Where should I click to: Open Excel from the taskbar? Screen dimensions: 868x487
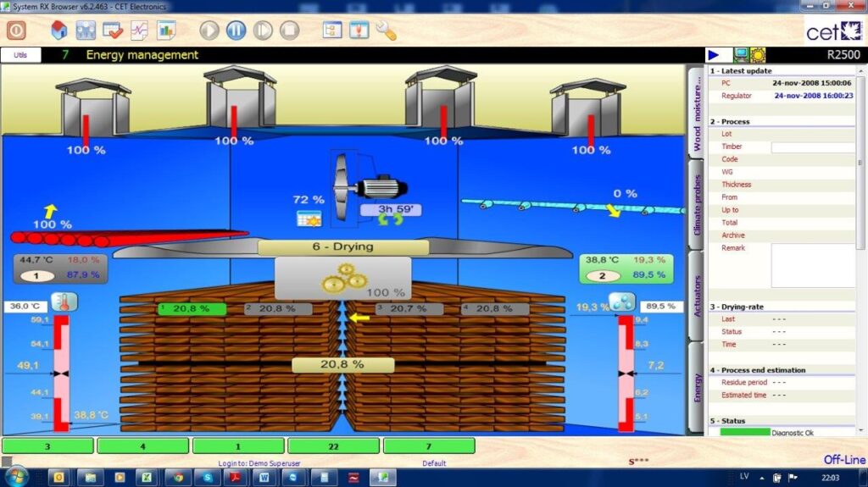[147, 478]
